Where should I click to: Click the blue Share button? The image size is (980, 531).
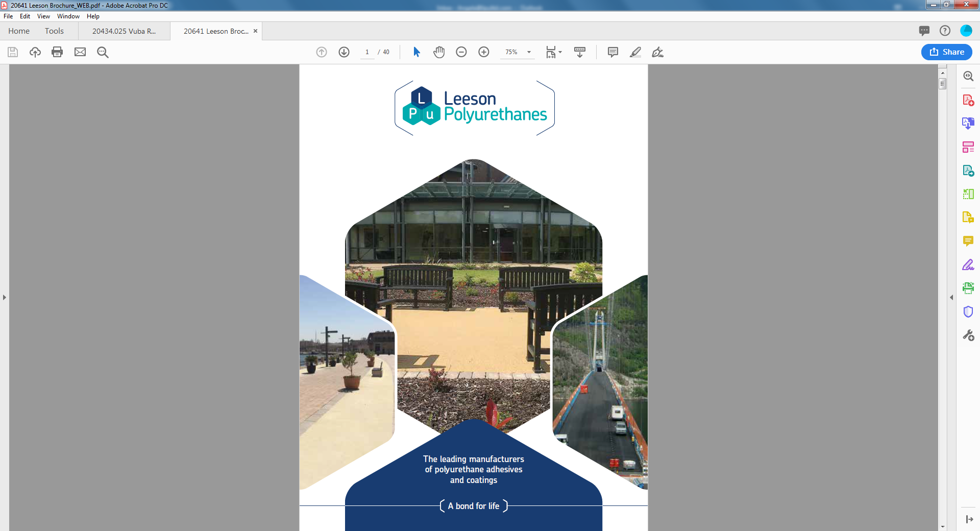coord(947,52)
